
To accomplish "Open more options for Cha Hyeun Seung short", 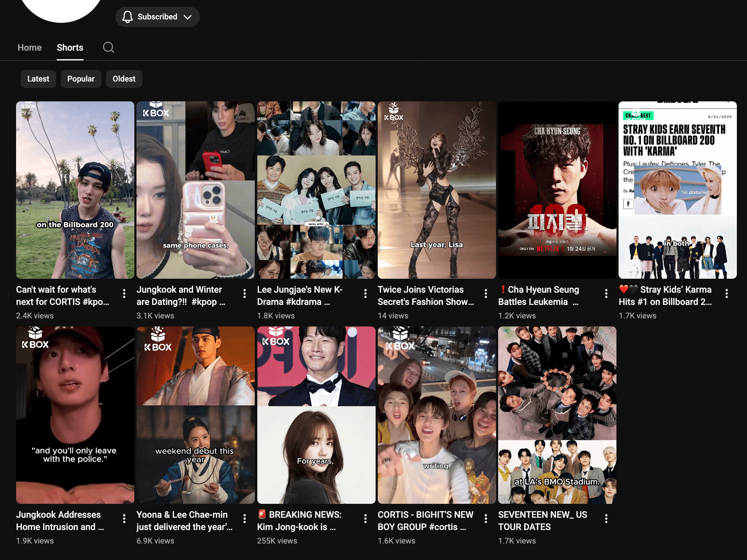I will point(606,294).
